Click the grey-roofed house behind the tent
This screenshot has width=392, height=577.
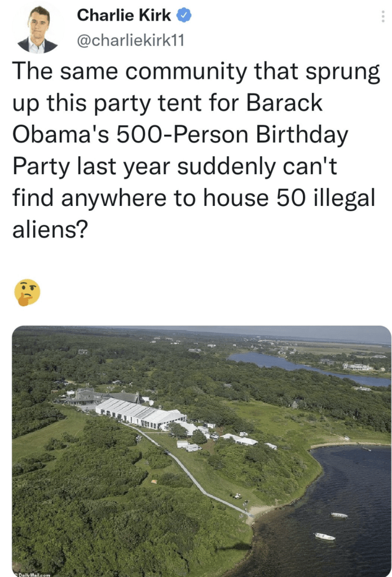pos(103,397)
